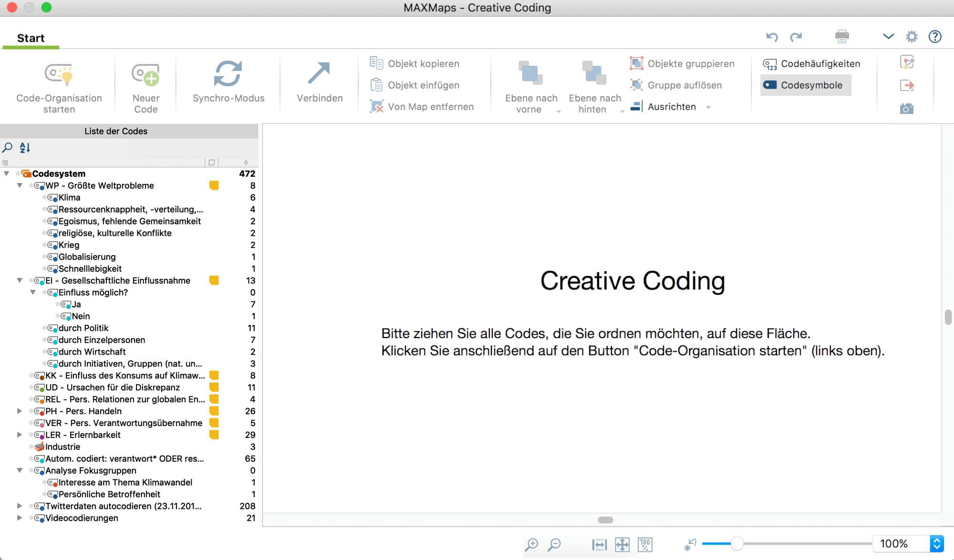Fit whole map to window icon
Viewport: 954px width, 560px height.
click(622, 544)
